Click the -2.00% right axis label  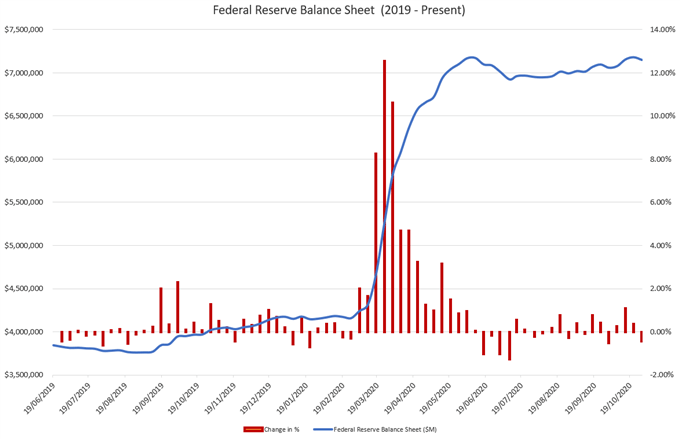tap(661, 375)
